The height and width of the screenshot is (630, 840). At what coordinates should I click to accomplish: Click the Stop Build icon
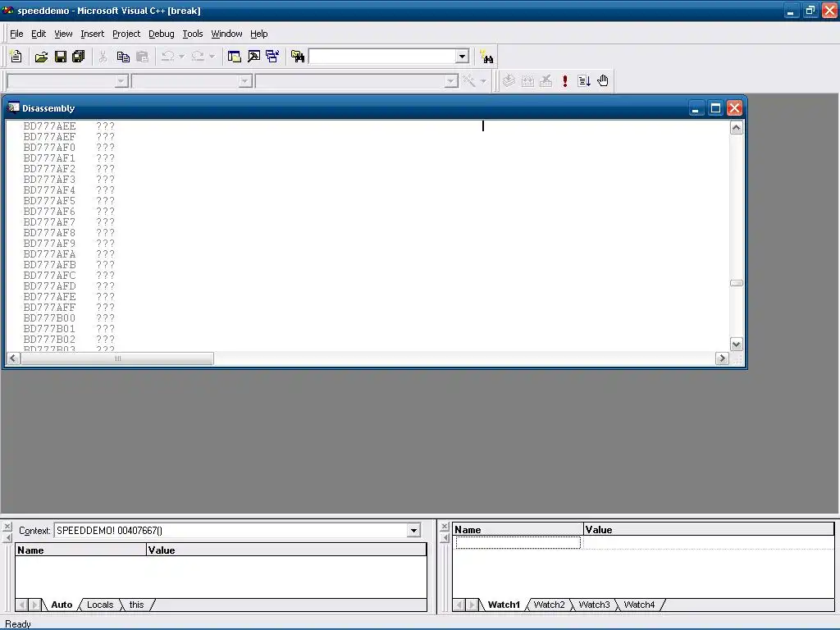(x=546, y=81)
